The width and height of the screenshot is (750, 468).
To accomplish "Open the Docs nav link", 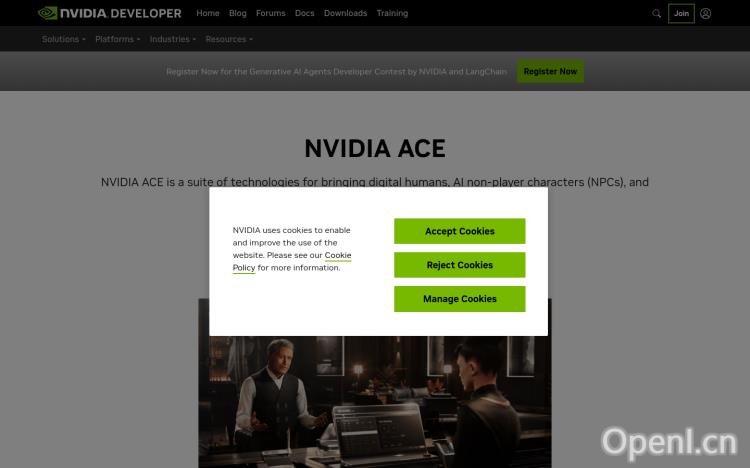I will pyautogui.click(x=305, y=13).
